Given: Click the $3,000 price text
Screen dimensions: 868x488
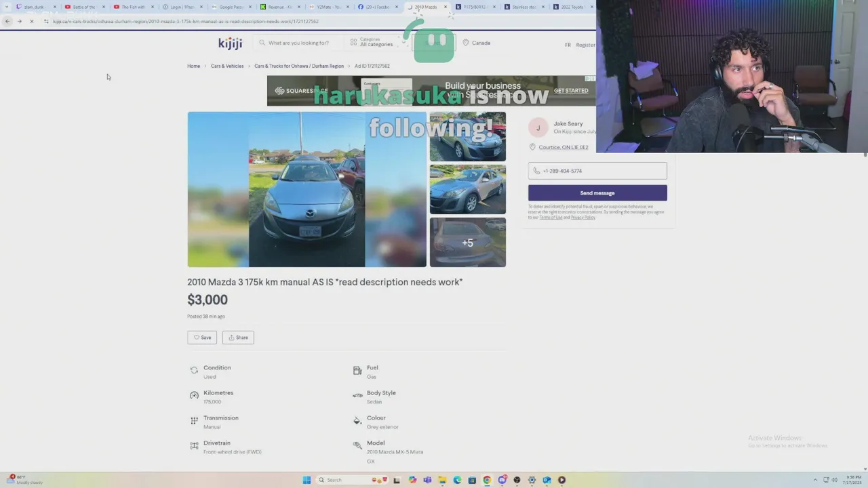Looking at the screenshot, I should [x=208, y=300].
